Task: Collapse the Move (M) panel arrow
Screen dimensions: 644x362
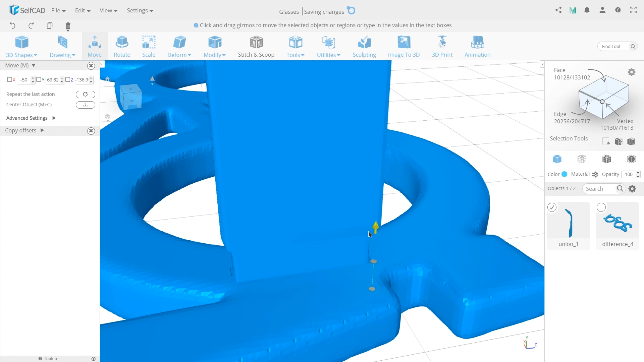Action: pyautogui.click(x=34, y=65)
